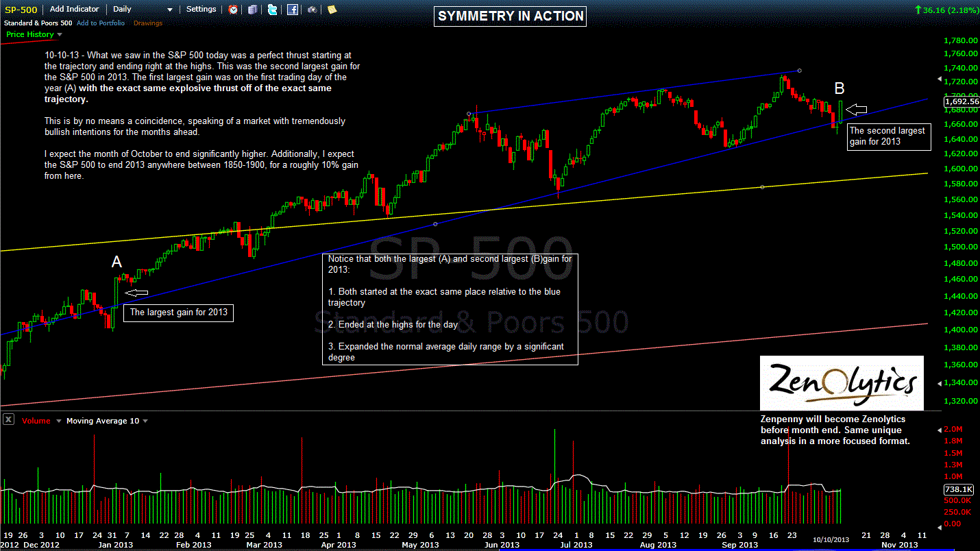Viewport: 980px width, 551px height.
Task: Select the note 'The second largest gain for 2013'
Action: [x=890, y=136]
